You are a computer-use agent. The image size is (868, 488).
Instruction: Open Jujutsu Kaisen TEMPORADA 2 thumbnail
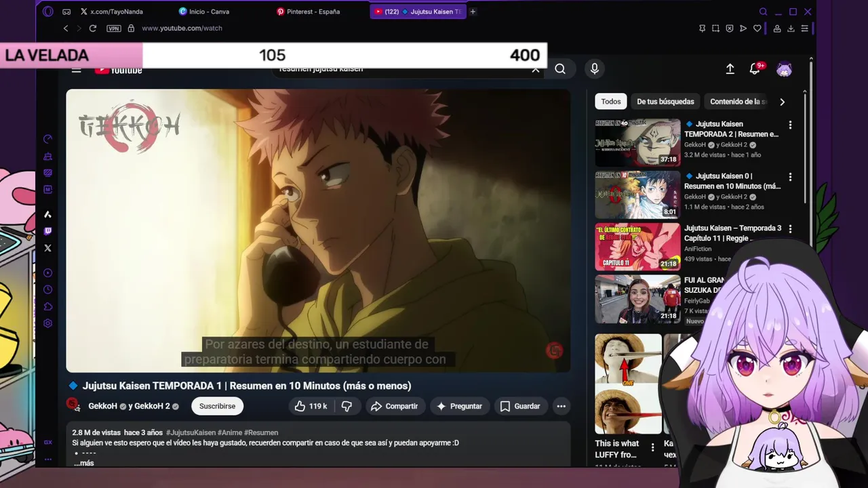click(x=637, y=142)
